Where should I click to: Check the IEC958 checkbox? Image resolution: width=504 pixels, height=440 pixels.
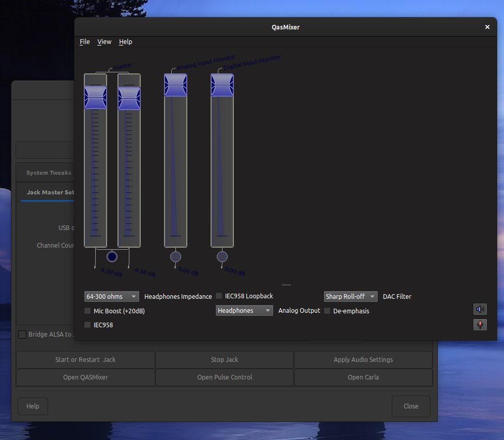point(87,325)
